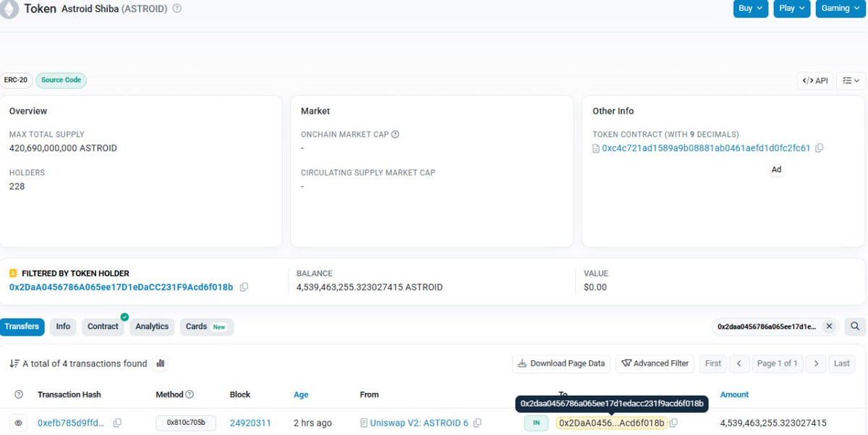The height and width of the screenshot is (435, 868).
Task: Click the search magnifier button
Action: (854, 326)
